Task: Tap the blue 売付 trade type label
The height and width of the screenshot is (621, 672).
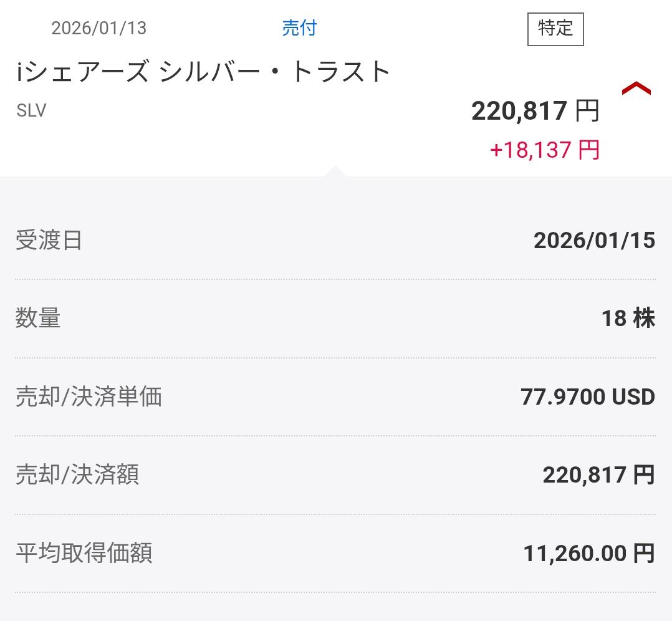Action: click(299, 28)
